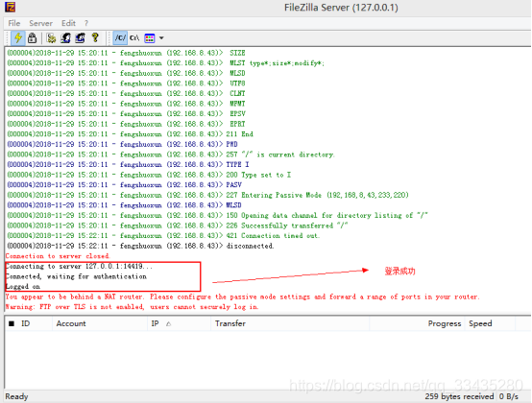Click '0 B/s' status bar entry
Screen dimensions: 532x403
coord(509,396)
